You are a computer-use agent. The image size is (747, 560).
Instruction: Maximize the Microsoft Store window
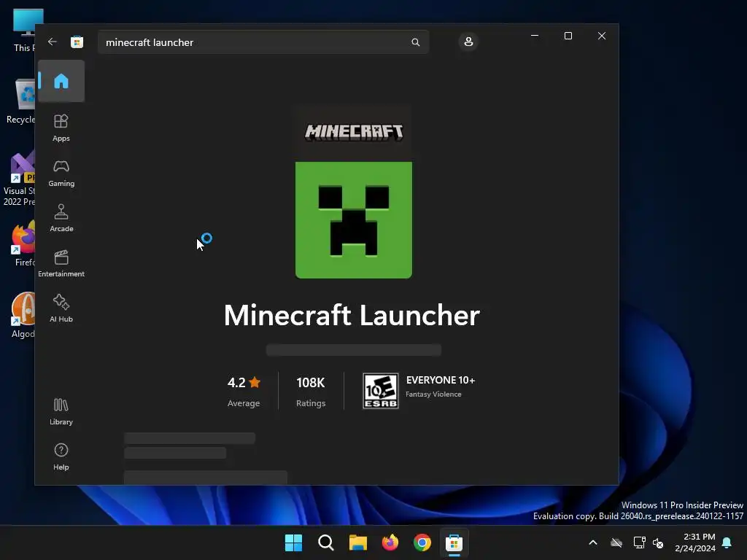pos(568,36)
